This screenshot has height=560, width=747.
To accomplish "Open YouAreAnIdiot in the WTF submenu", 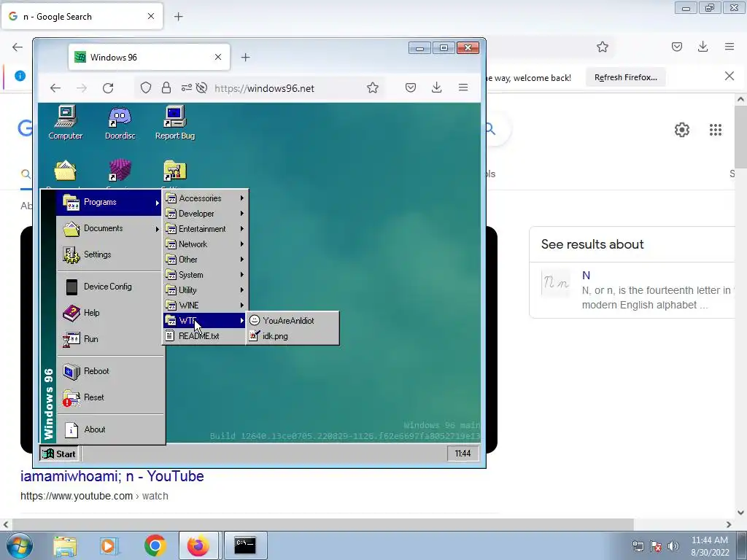I will 293,321.
